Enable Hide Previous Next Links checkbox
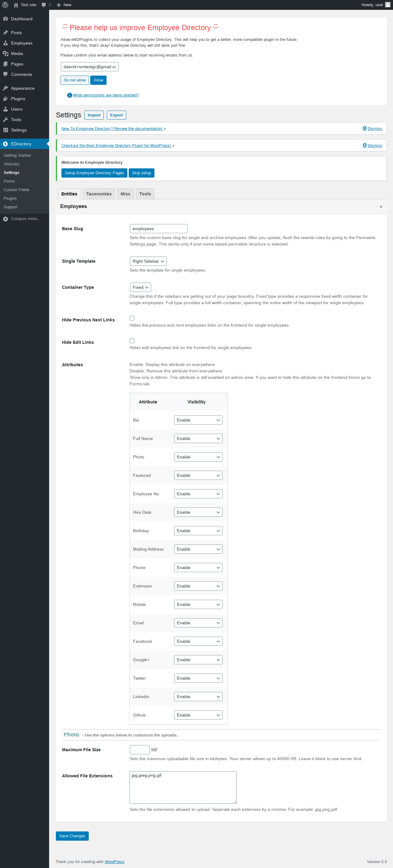This screenshot has width=393, height=868. [132, 318]
